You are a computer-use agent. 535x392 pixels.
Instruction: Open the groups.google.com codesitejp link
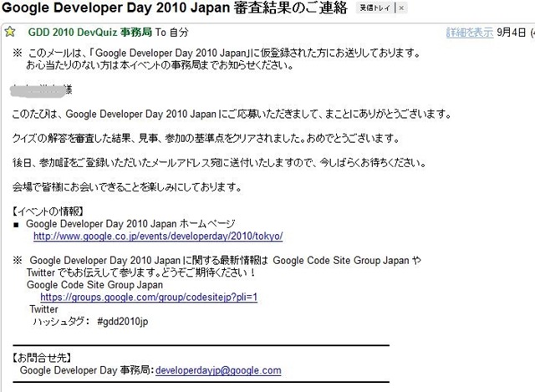[148, 297]
